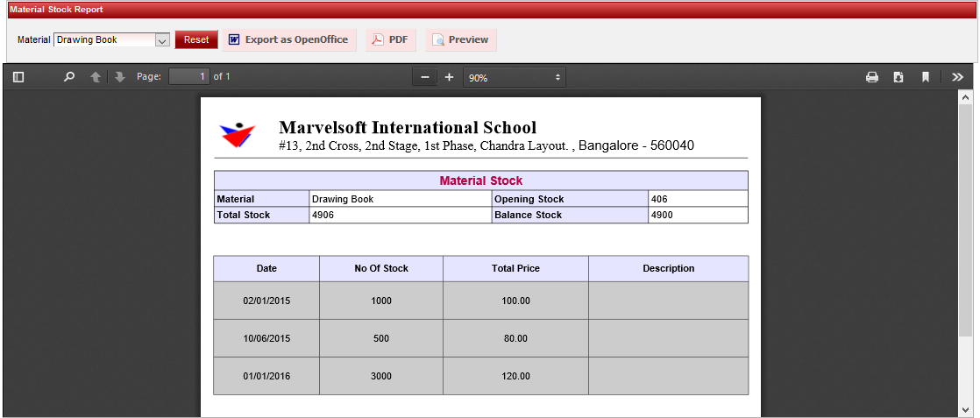980x418 pixels.
Task: Zoom in with the plus button
Action: pyautogui.click(x=450, y=77)
